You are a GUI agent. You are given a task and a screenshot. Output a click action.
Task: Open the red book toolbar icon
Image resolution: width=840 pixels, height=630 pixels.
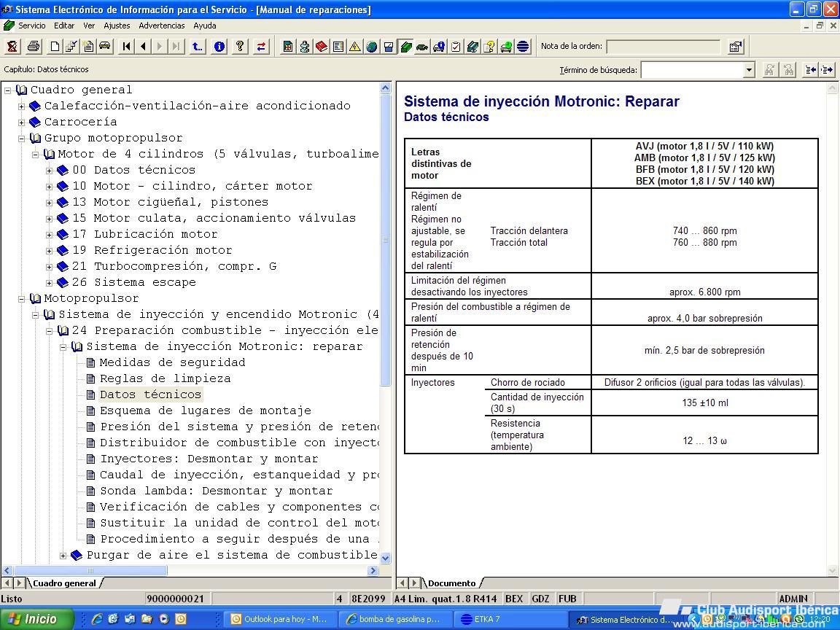(x=322, y=47)
